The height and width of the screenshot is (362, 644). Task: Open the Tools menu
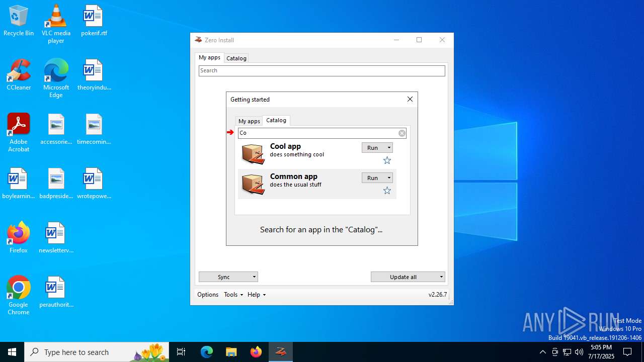pos(233,295)
